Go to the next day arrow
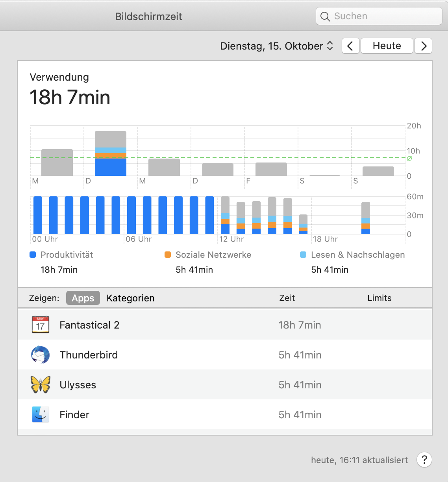 [424, 46]
